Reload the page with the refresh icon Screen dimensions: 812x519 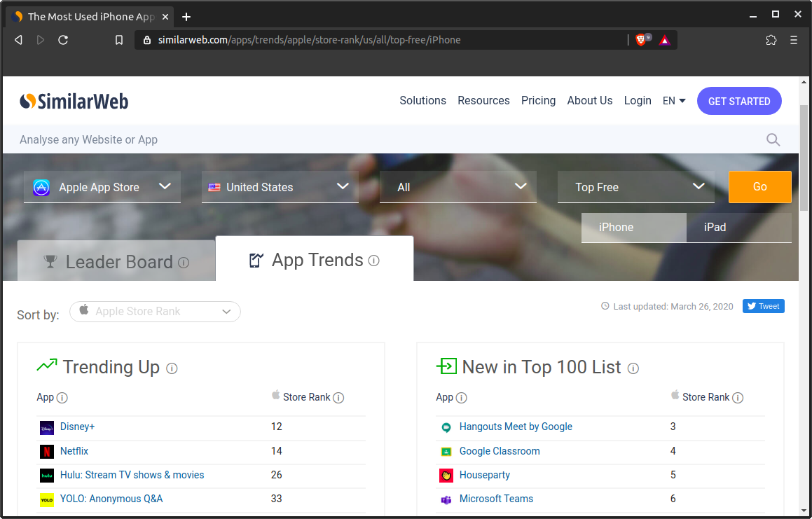(63, 40)
